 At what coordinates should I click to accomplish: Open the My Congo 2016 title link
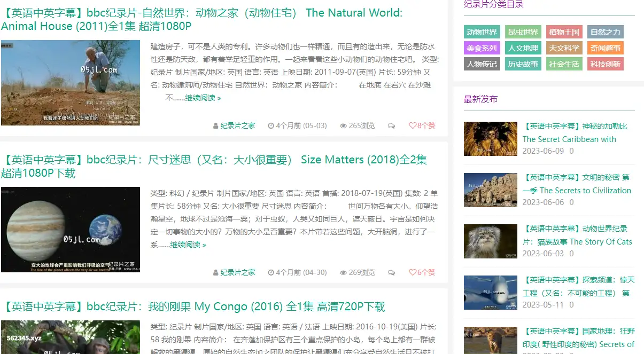click(193, 306)
